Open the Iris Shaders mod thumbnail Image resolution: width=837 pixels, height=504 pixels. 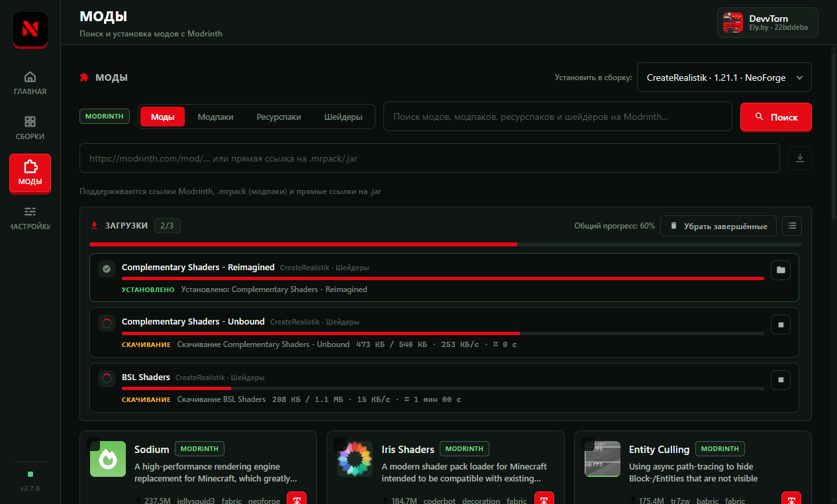tap(355, 459)
